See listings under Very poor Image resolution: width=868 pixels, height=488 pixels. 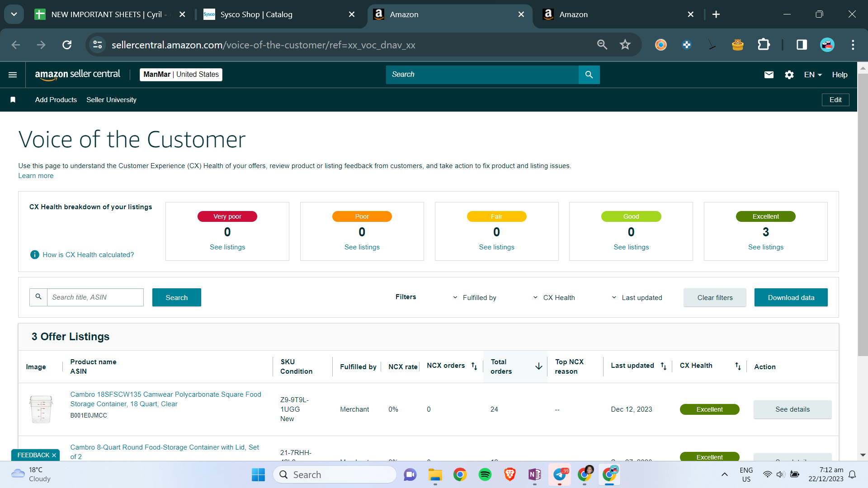pyautogui.click(x=227, y=247)
